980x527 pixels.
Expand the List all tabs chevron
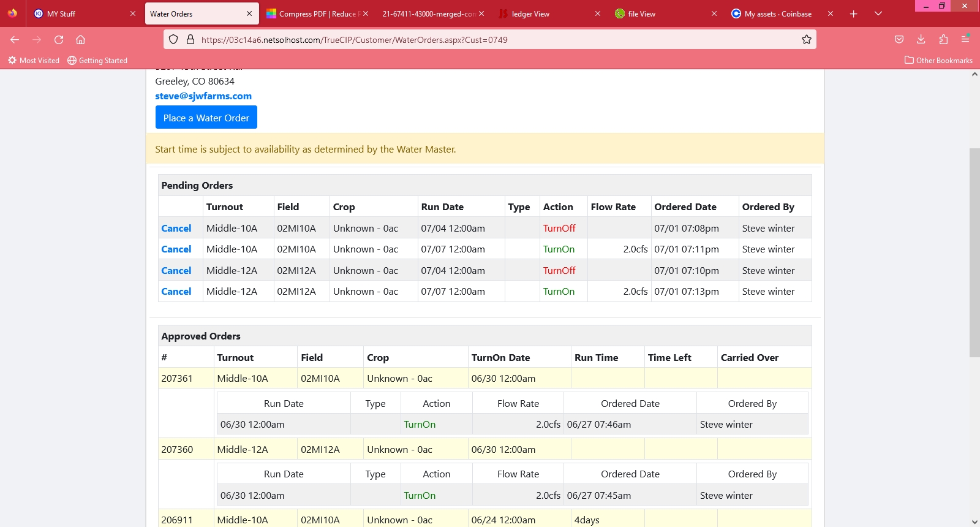[x=878, y=13]
